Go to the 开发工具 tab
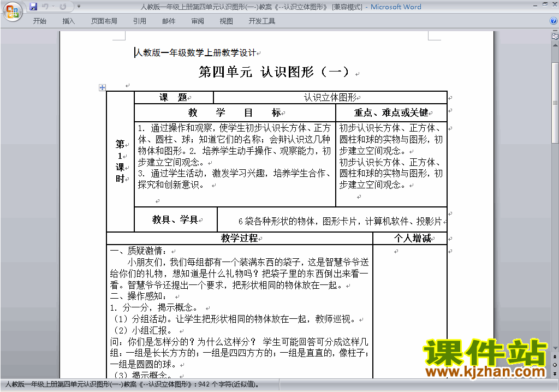Viewport: 559px width, 392px height. 261,21
